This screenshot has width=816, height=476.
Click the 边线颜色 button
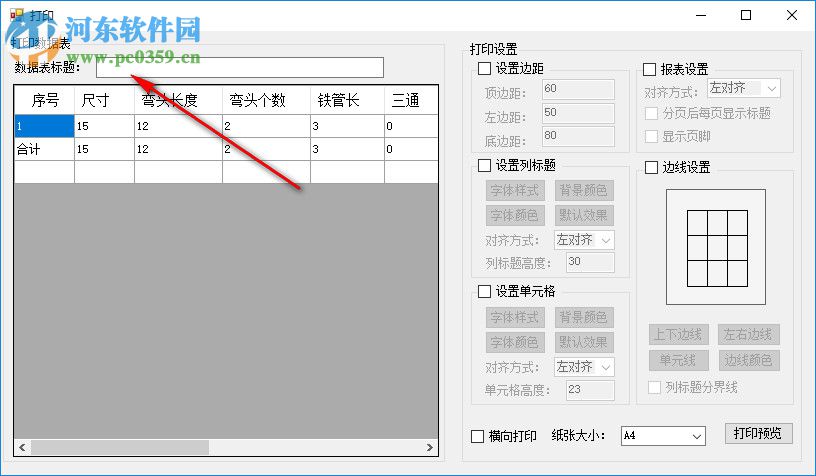click(748, 360)
